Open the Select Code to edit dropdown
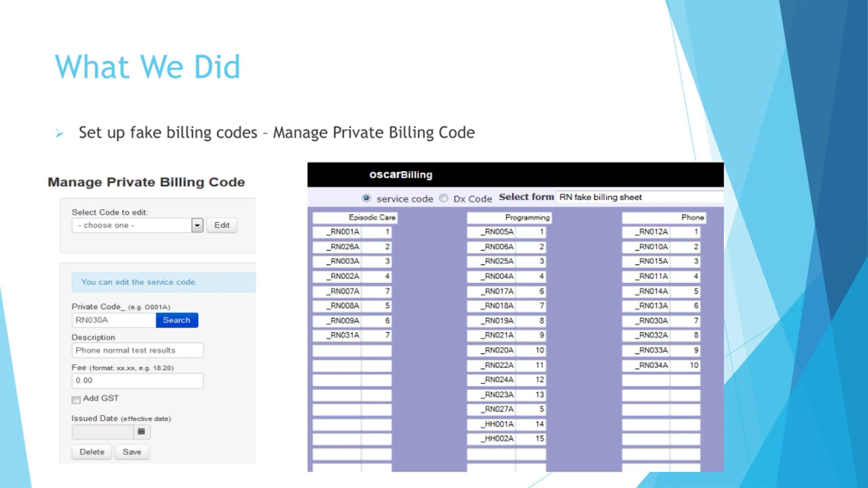 point(132,225)
